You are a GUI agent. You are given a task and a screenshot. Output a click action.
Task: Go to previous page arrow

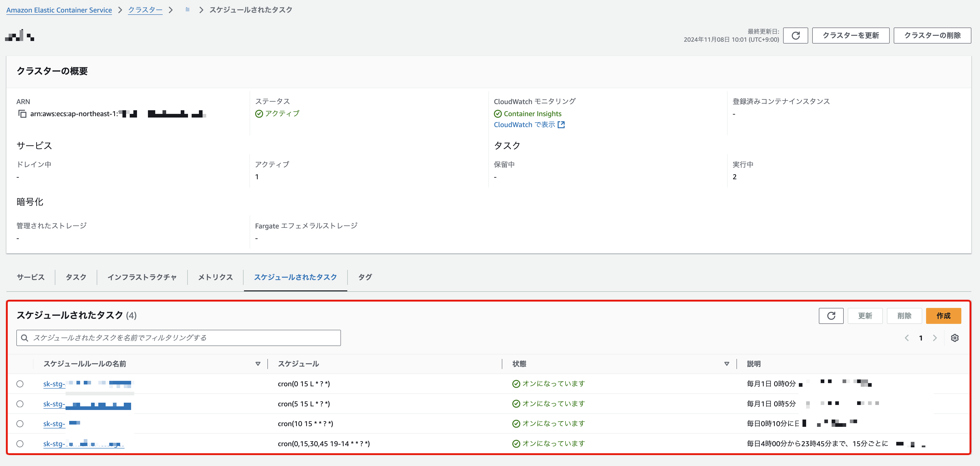click(x=906, y=338)
